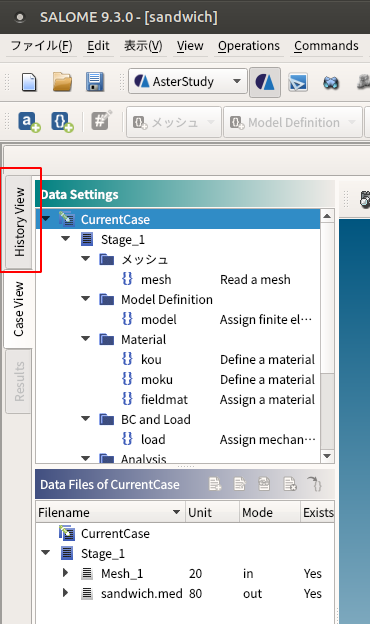Click the 'Read a mesh' description text
The image size is (370, 624).
tap(255, 279)
